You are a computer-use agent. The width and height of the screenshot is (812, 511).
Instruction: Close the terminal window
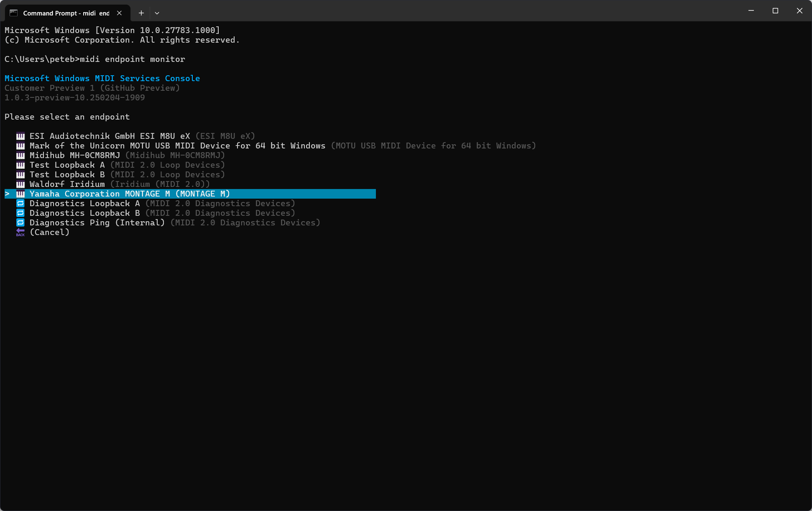tap(799, 11)
